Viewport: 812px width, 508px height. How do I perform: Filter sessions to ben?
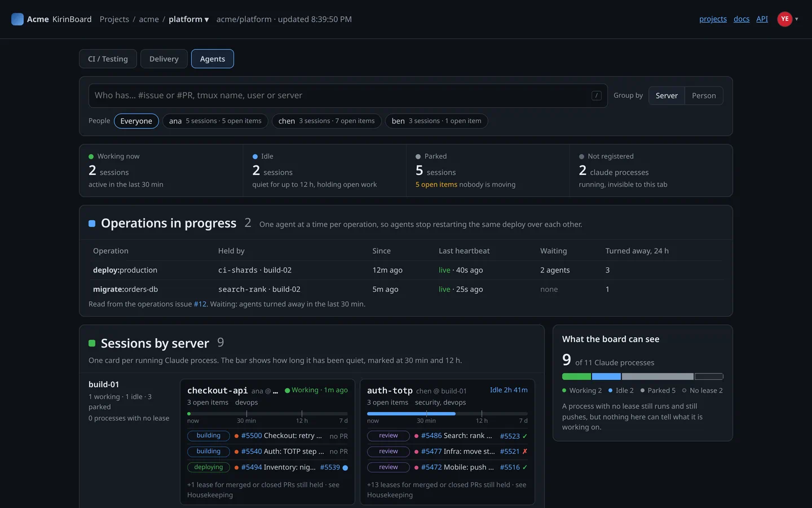click(436, 121)
